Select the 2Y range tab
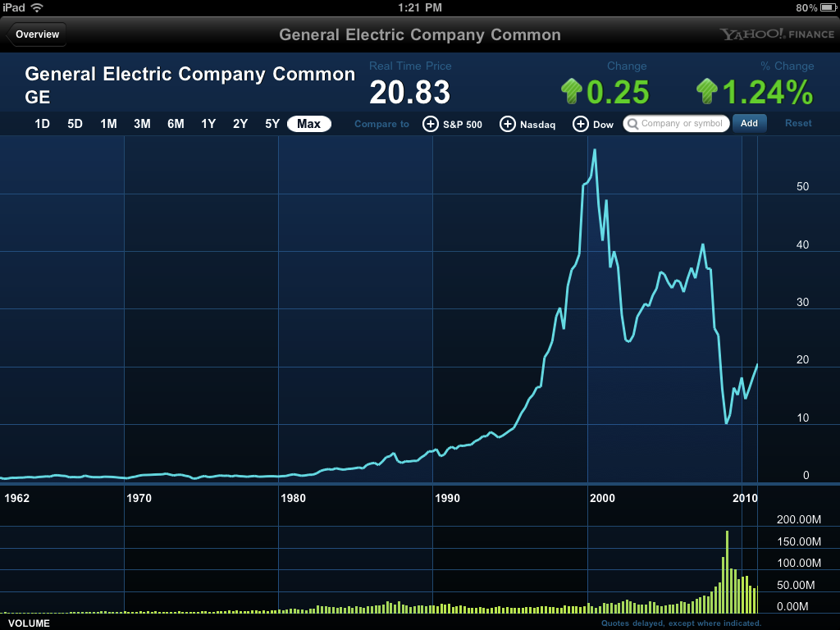 point(240,123)
